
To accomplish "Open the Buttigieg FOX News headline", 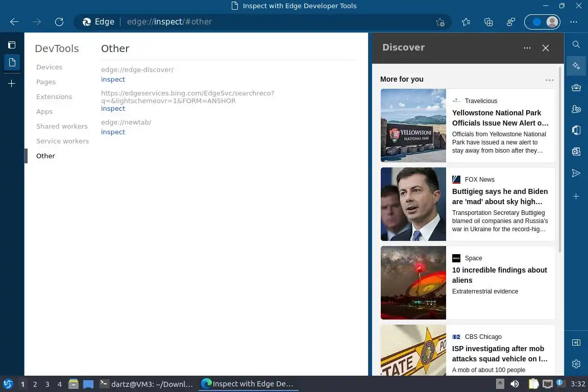I will point(500,197).
